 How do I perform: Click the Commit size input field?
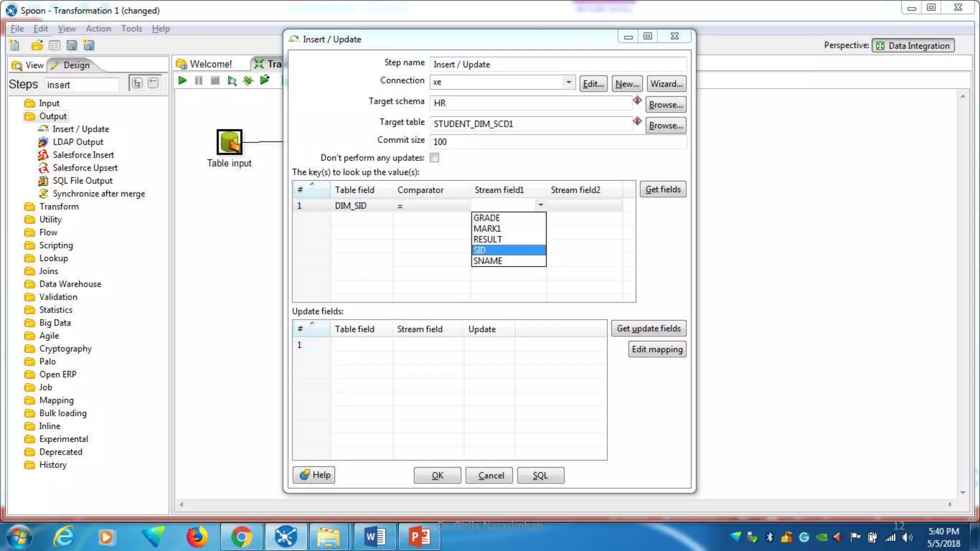point(557,142)
